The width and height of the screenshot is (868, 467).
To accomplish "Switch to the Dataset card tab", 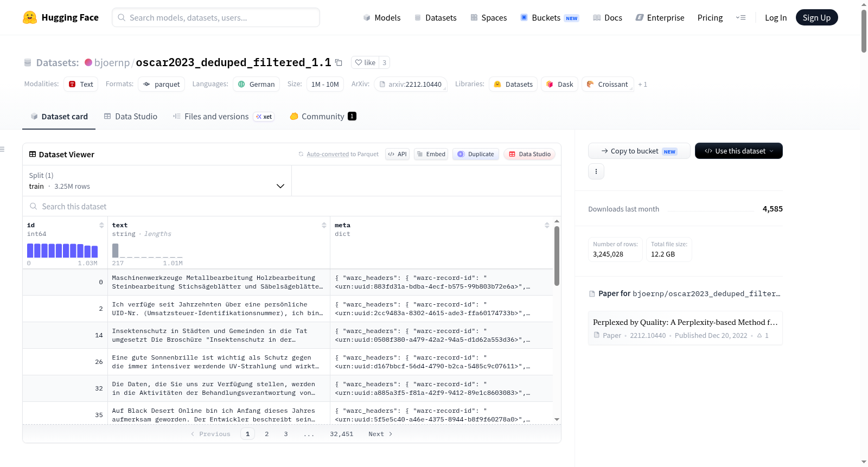I will pyautogui.click(x=59, y=117).
